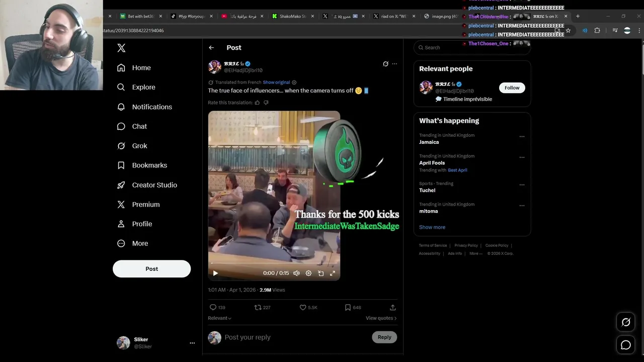This screenshot has width=644, height=362.
Task: Open View quotes link
Action: [381, 318]
